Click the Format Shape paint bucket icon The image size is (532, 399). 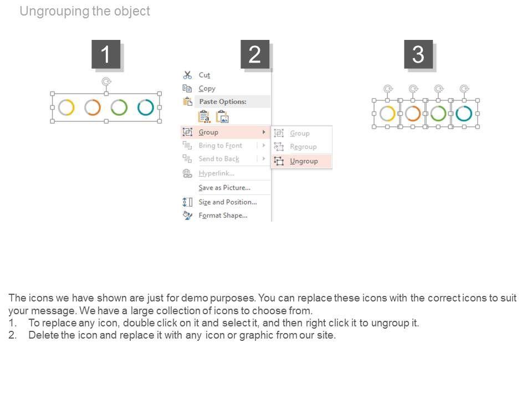pyautogui.click(x=187, y=216)
